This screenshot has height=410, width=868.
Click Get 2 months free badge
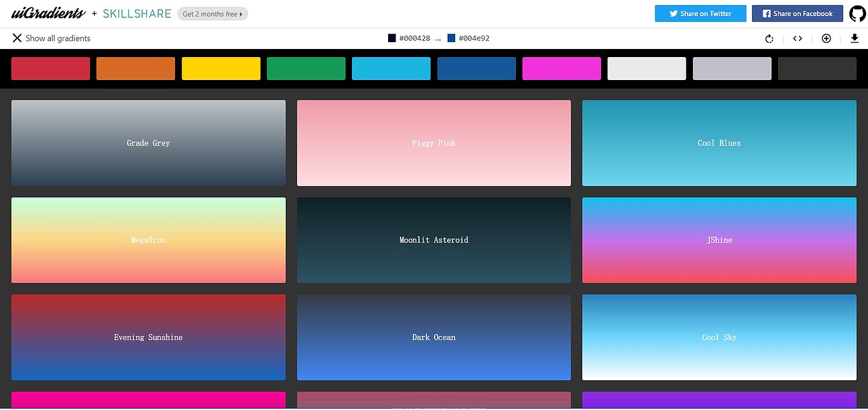212,14
